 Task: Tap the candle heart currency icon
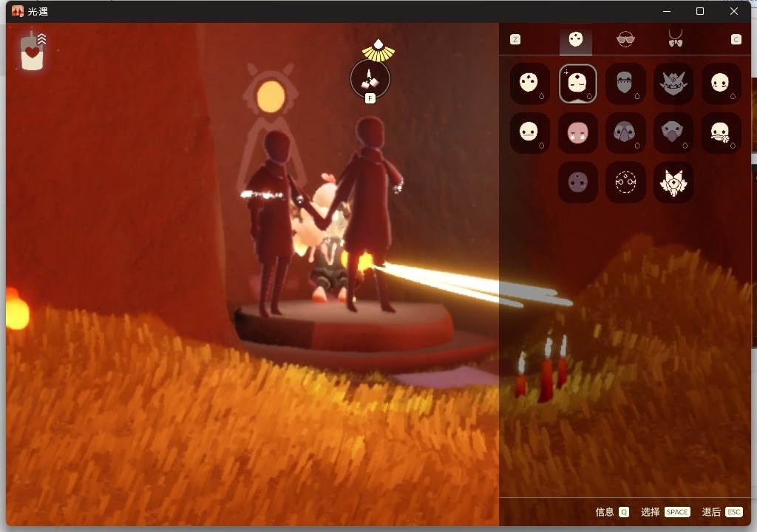click(33, 51)
